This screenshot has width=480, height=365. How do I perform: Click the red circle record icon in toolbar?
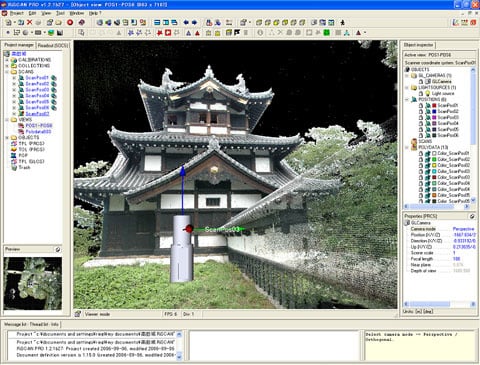tap(70, 22)
